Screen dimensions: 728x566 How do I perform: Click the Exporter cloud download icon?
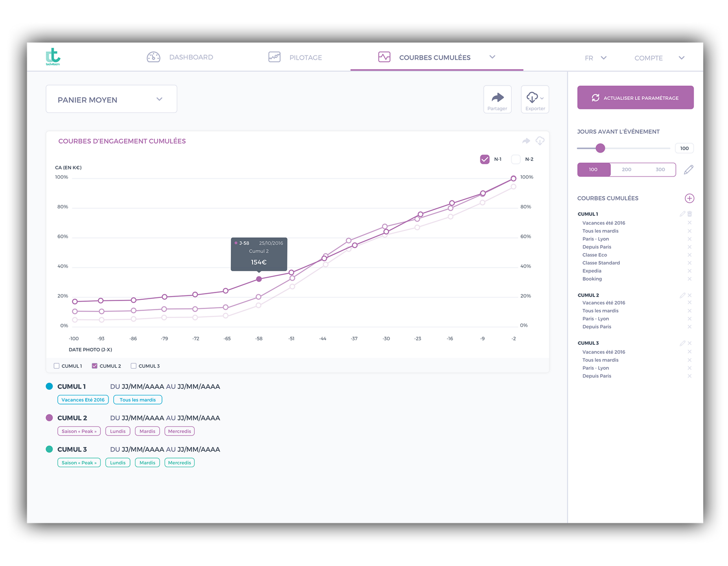[533, 97]
